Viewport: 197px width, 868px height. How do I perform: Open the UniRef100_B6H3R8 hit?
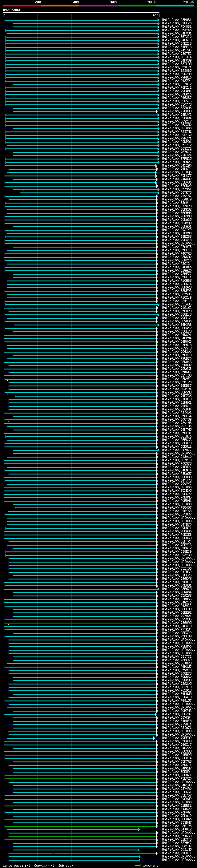(x=177, y=325)
